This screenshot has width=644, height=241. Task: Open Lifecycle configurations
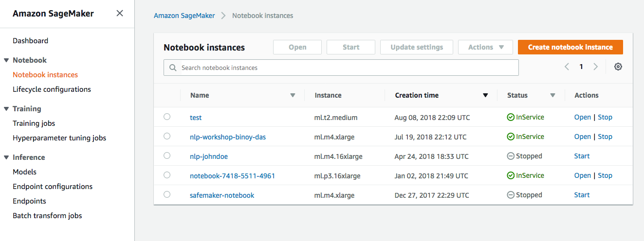[52, 89]
